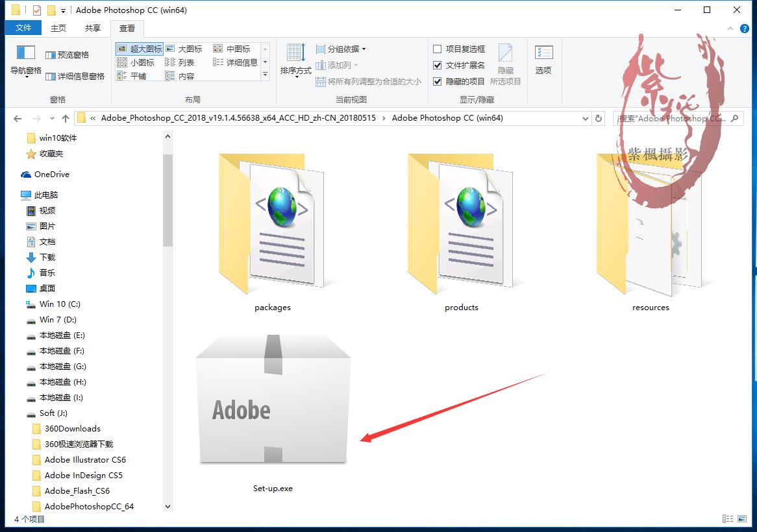Open the Navigation pane button
Screen dimensions: 757x532
[26, 61]
